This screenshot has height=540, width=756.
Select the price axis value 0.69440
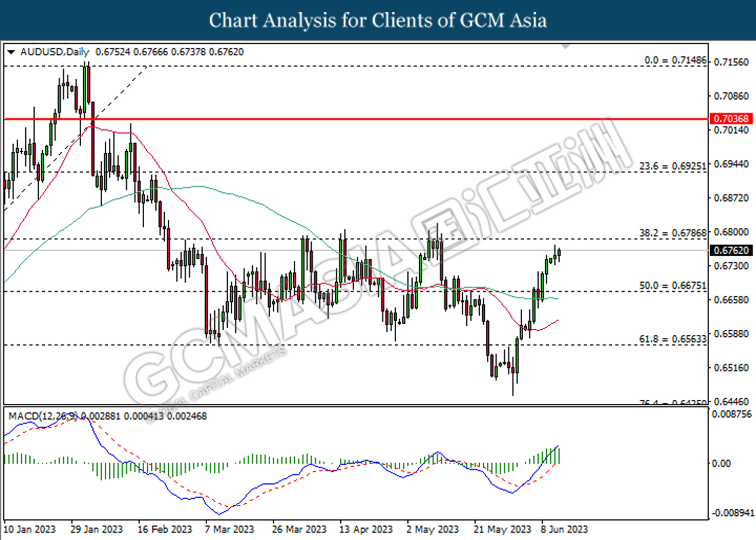click(x=731, y=164)
